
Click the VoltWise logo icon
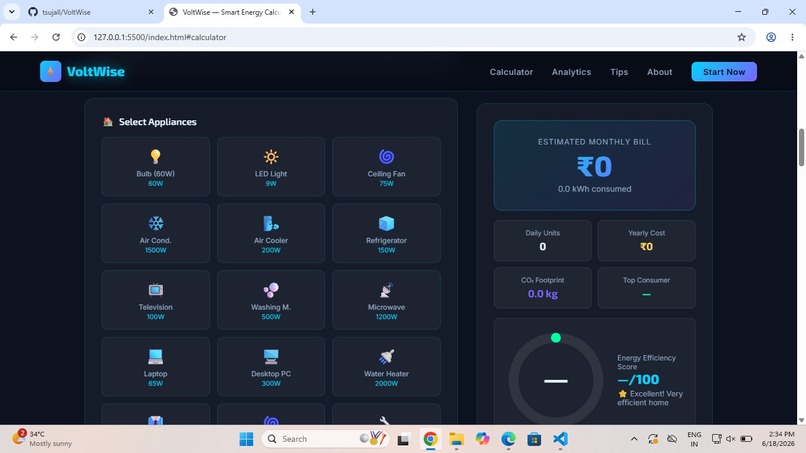(50, 71)
